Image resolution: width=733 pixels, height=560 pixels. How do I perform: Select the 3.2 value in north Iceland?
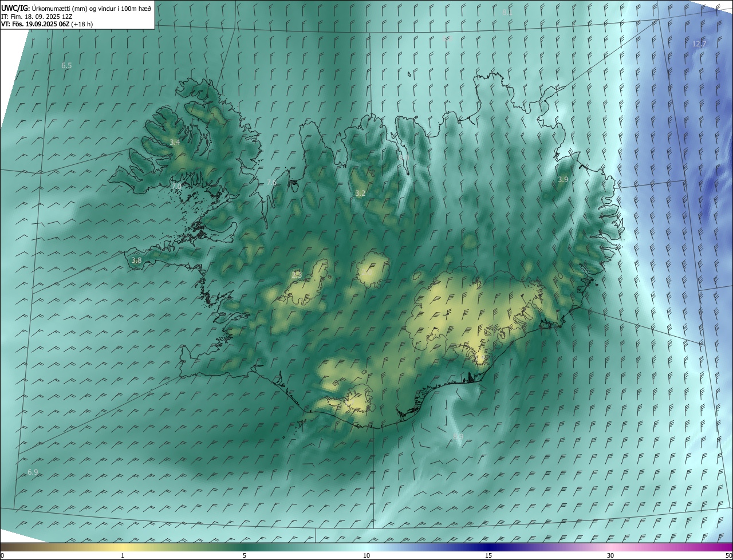[x=360, y=194]
